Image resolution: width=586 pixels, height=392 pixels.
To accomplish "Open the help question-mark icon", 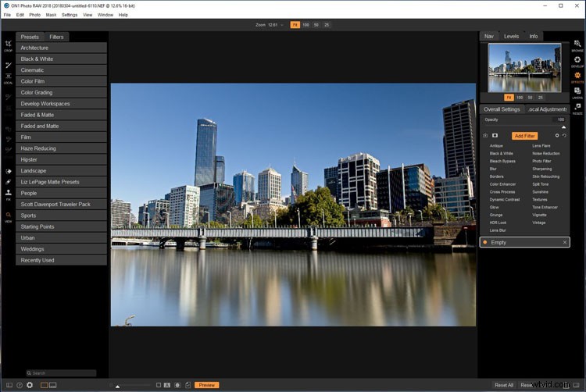I will [x=20, y=385].
